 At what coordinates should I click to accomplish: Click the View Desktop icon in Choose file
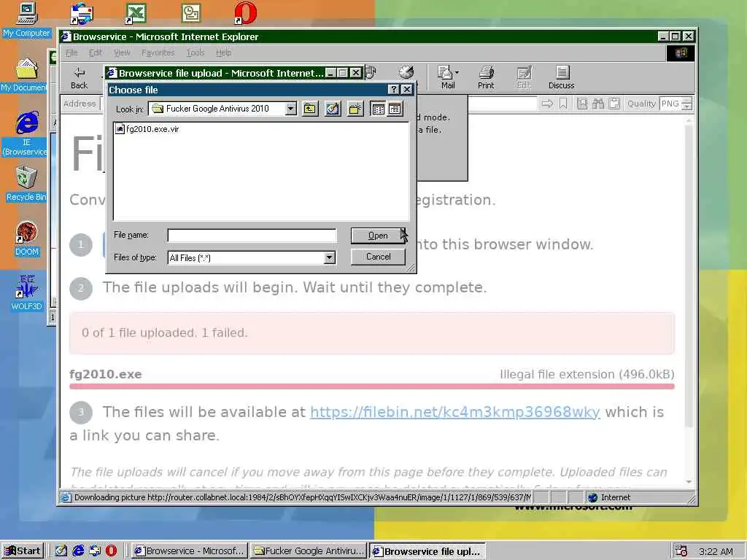(x=333, y=109)
